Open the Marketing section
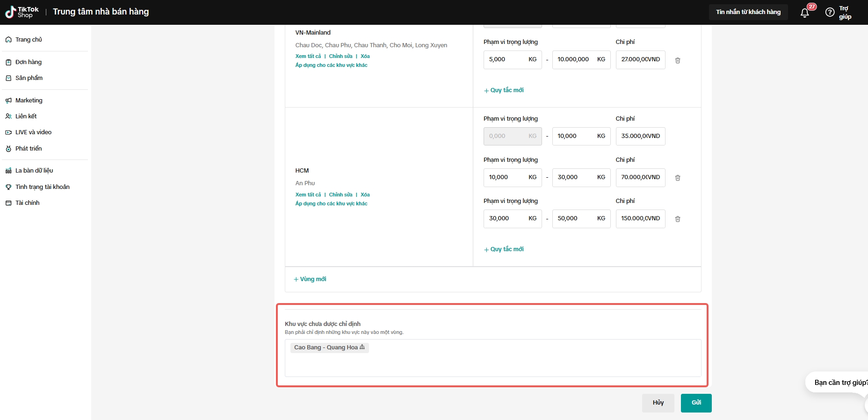868x420 pixels. click(29, 101)
